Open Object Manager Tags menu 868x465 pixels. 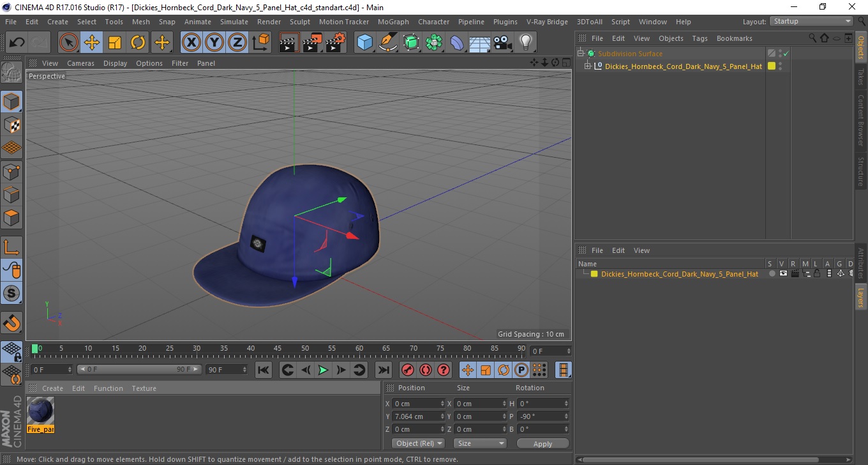pos(700,38)
